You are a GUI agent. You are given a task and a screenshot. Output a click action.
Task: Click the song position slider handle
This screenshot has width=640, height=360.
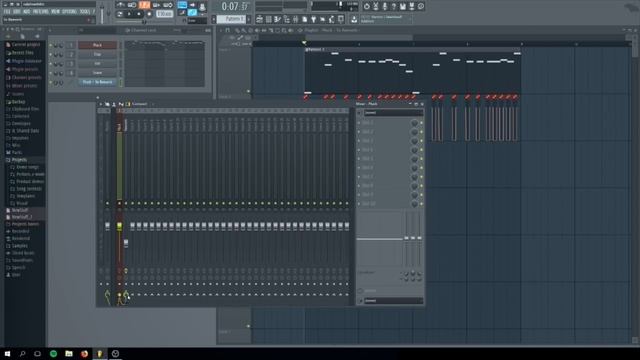144,22
